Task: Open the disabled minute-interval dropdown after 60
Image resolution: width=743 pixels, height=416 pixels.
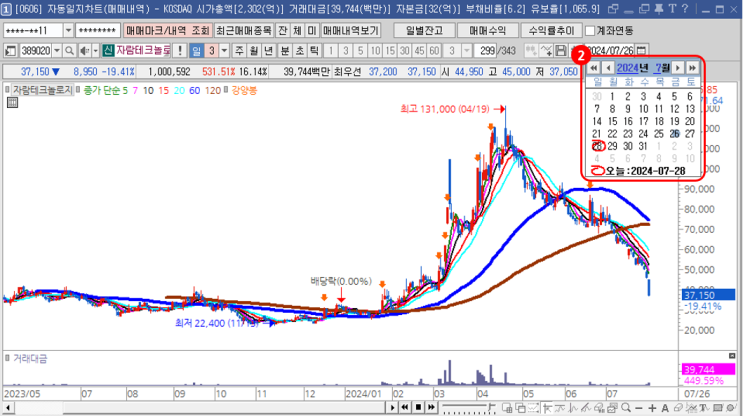Action: coord(466,50)
